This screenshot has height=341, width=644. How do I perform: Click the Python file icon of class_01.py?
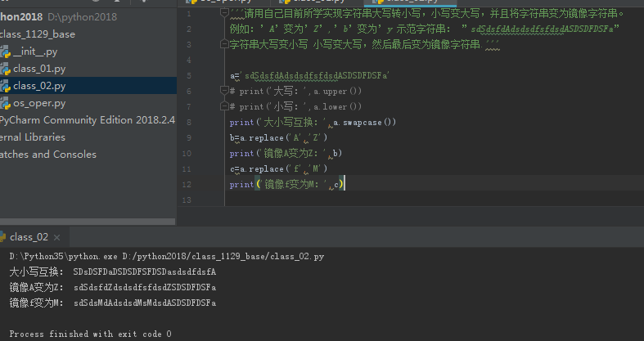(5, 69)
